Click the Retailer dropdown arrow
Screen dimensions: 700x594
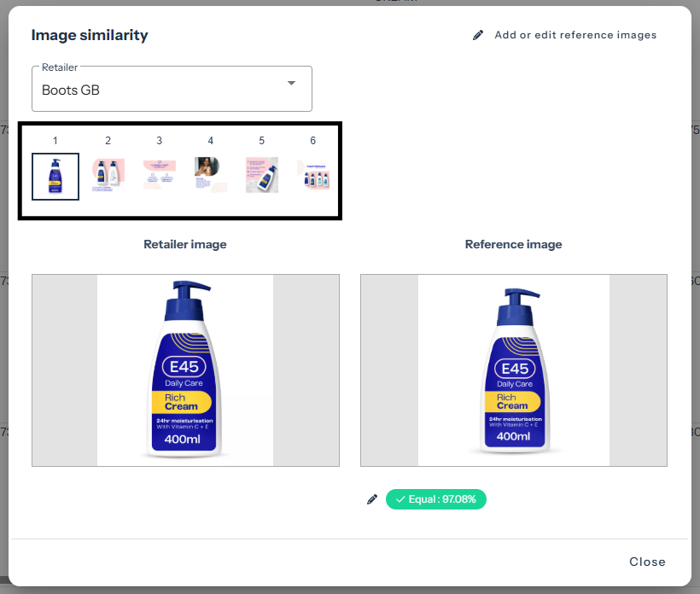[x=291, y=84]
